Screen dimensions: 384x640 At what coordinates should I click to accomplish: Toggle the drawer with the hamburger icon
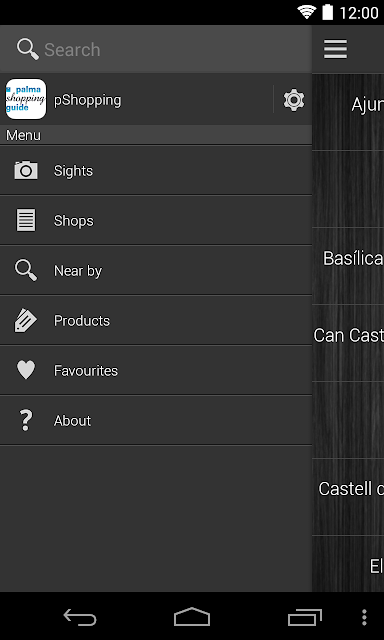pyautogui.click(x=335, y=49)
